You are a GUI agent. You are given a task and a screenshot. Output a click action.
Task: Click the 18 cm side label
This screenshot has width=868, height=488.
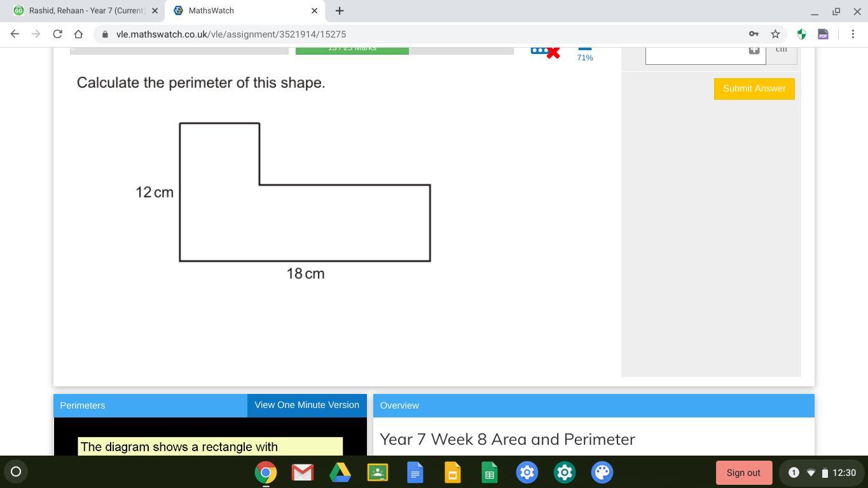coord(305,274)
